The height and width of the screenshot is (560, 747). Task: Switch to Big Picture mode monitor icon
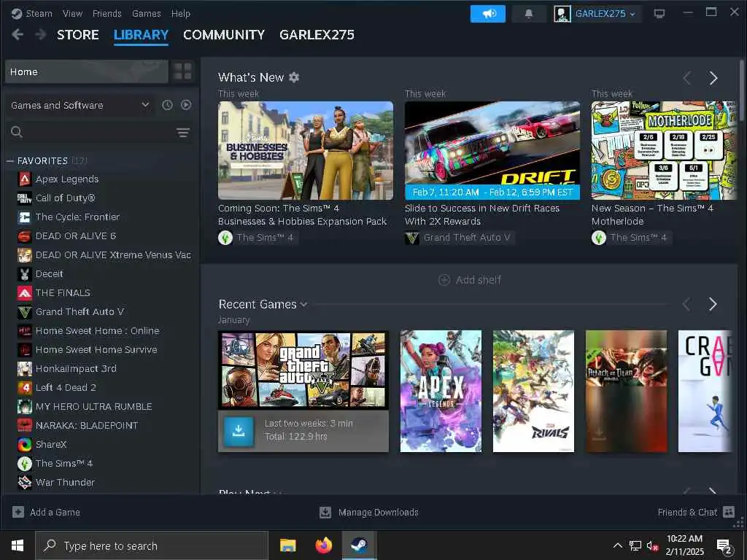click(x=659, y=14)
